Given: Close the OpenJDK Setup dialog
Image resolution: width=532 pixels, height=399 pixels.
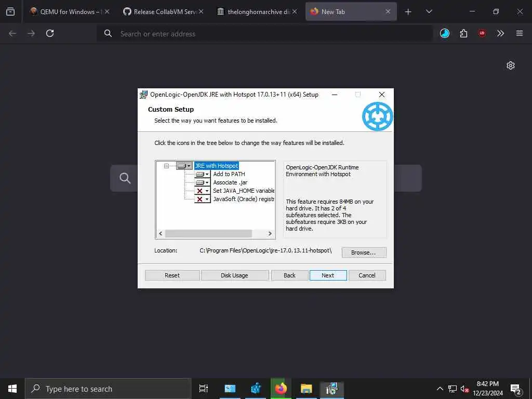Looking at the screenshot, I should point(382,95).
